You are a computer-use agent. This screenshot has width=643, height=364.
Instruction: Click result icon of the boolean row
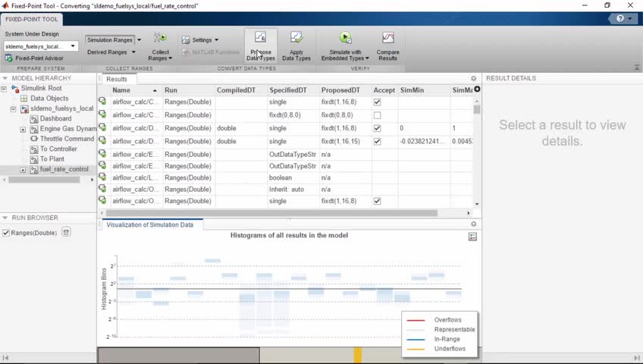[x=102, y=177]
